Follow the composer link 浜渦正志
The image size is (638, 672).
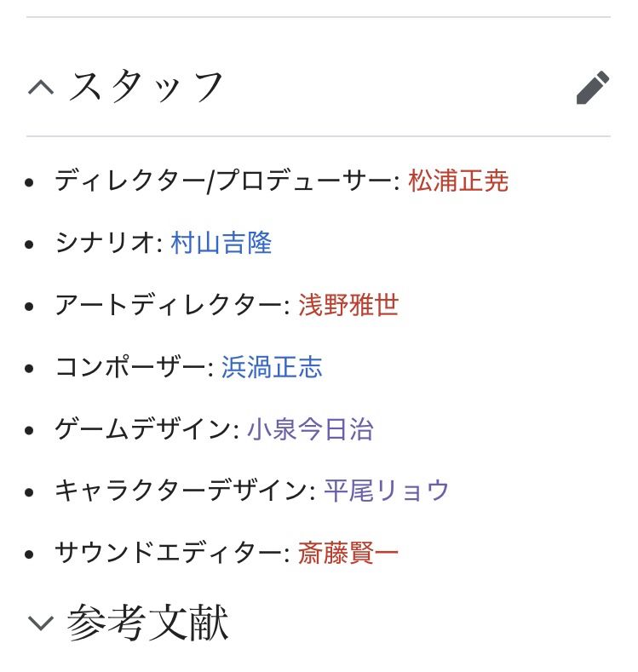pos(272,367)
